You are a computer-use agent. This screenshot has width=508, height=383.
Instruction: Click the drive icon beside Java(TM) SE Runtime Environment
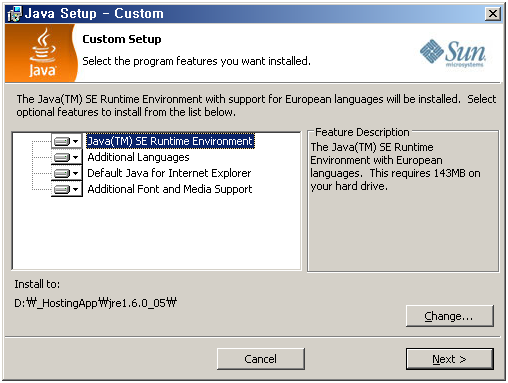[62, 141]
